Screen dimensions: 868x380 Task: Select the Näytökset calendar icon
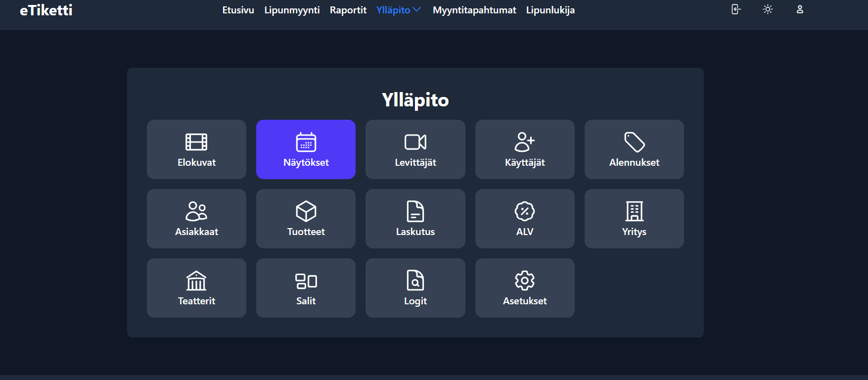click(x=306, y=142)
